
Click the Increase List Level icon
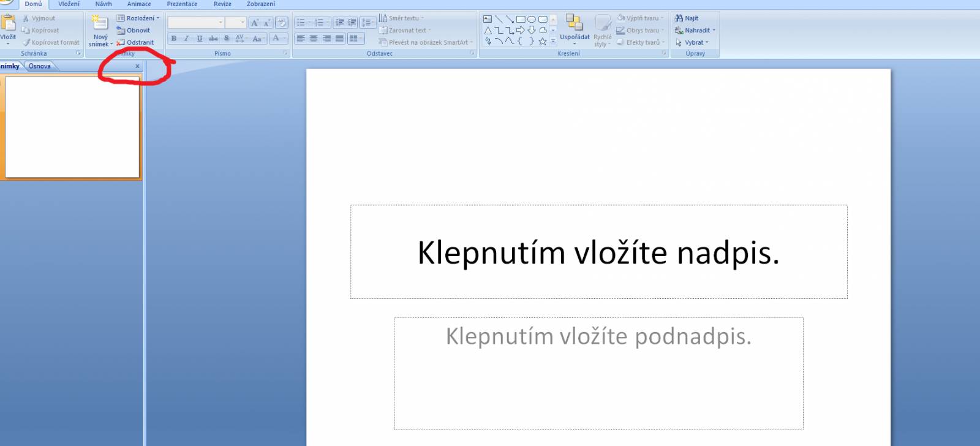point(352,23)
